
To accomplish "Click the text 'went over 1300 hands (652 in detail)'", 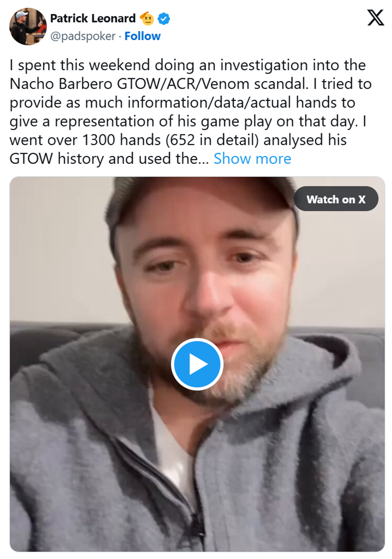I will pos(134,140).
